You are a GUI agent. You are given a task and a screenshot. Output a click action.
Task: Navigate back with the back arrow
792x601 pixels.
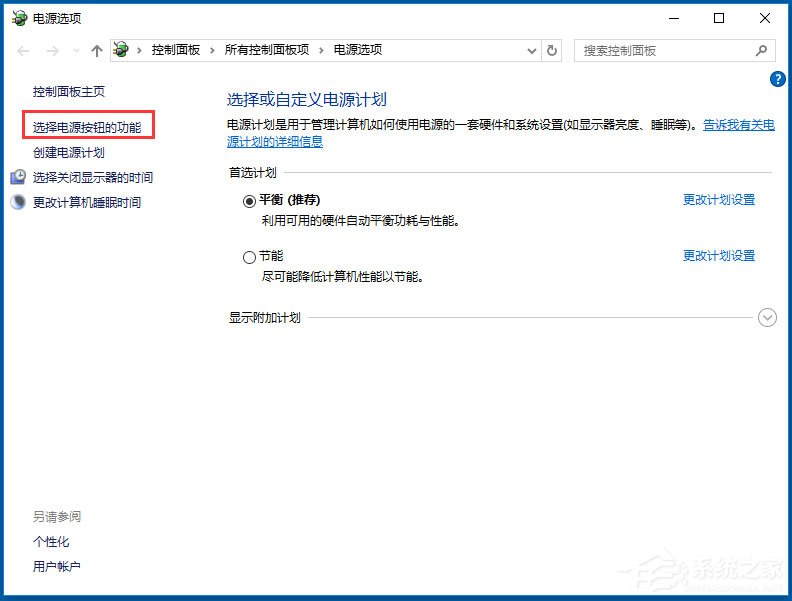pos(23,51)
